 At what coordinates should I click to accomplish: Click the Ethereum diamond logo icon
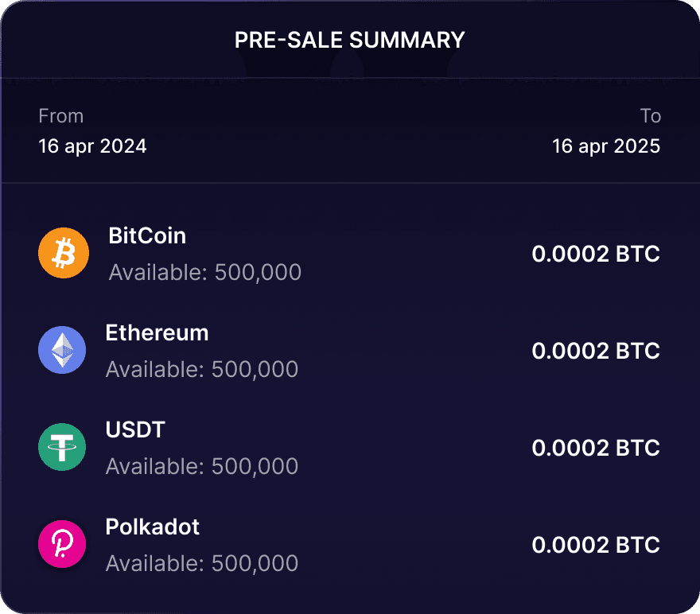62,350
